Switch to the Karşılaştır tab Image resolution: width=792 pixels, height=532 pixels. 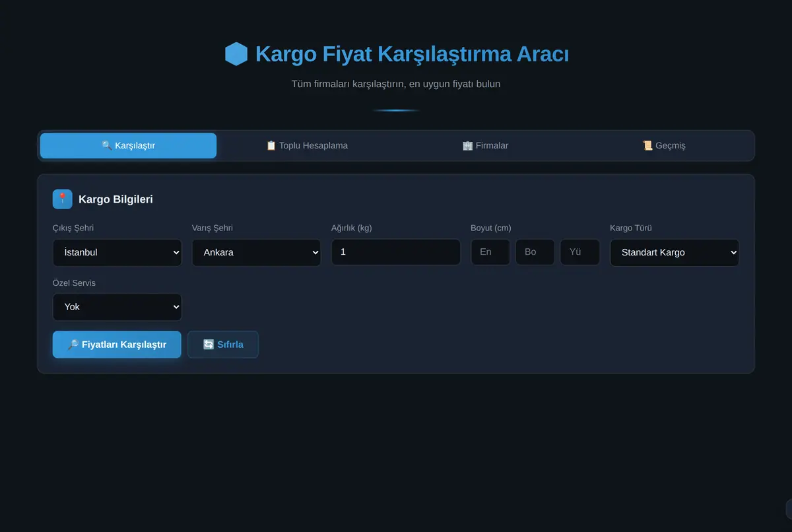coord(128,145)
